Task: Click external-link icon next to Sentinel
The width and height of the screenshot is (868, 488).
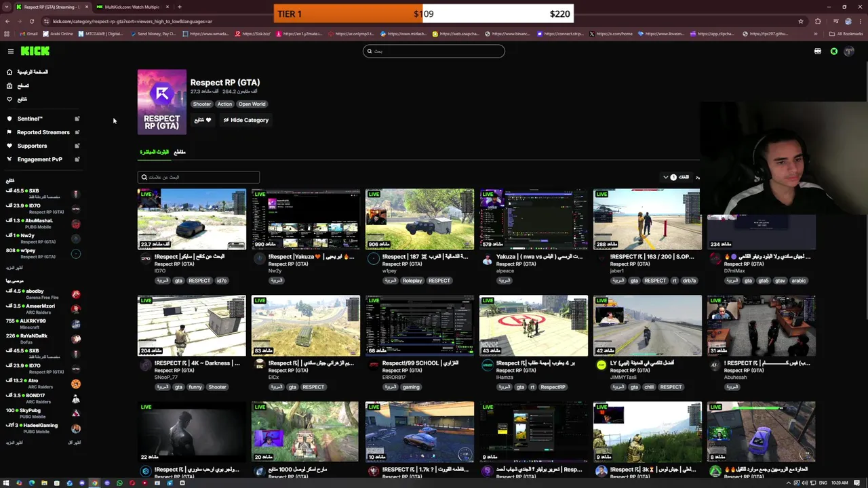Action: (x=77, y=119)
